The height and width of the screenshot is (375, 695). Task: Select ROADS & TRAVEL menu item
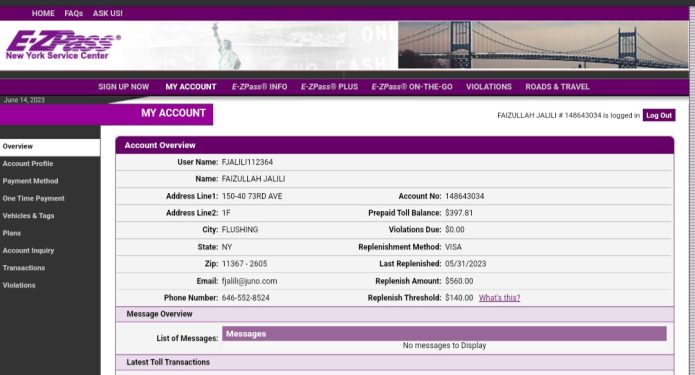(558, 87)
